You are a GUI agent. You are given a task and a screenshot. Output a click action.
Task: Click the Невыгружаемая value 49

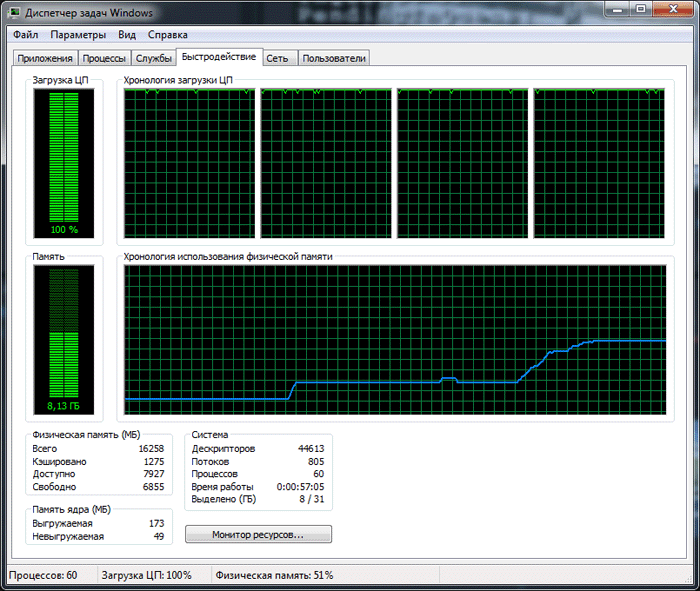(x=159, y=536)
